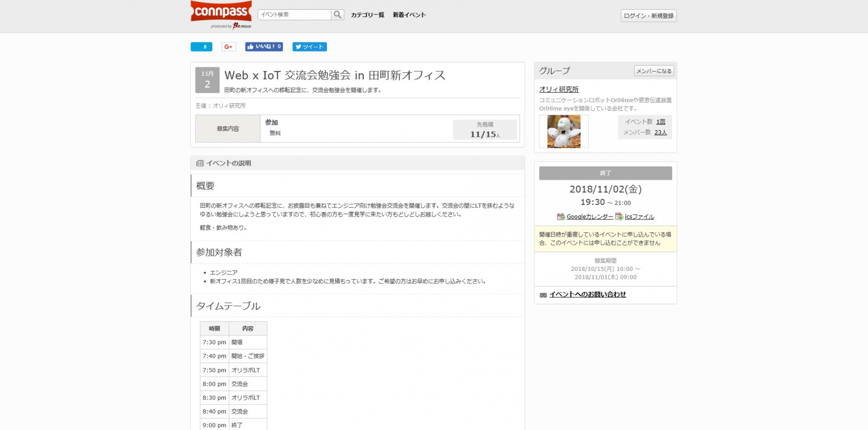Open the event count 1回 link
The width and height of the screenshot is (868, 430).
(x=661, y=122)
